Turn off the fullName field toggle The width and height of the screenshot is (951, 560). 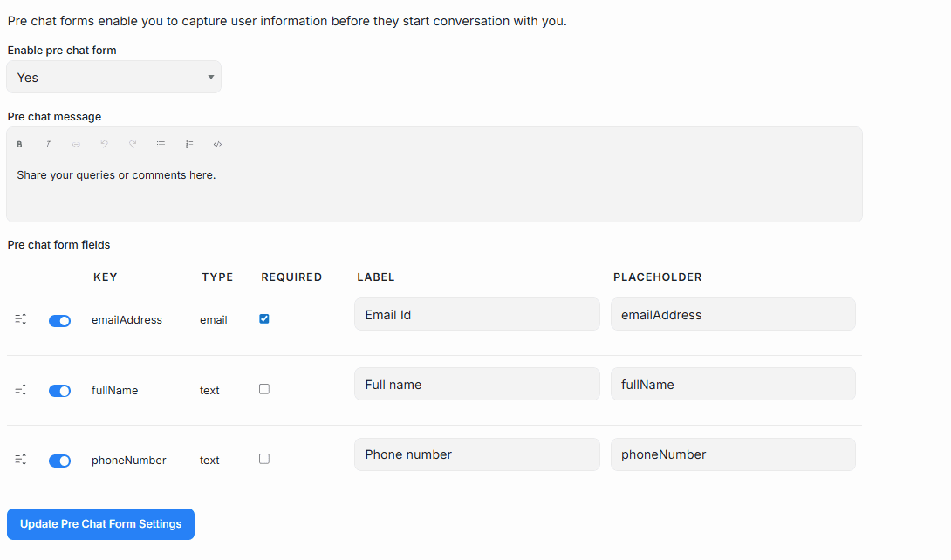59,391
